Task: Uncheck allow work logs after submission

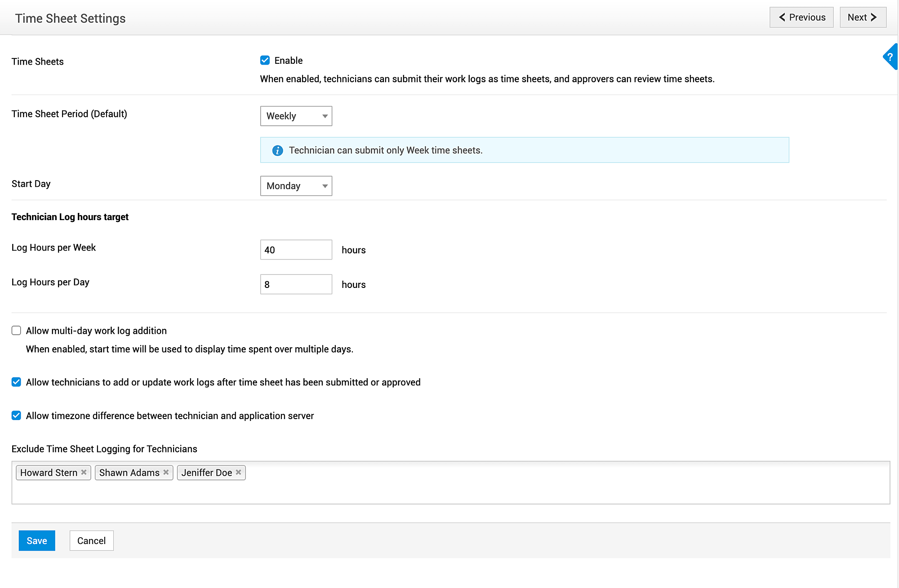Action: click(16, 382)
